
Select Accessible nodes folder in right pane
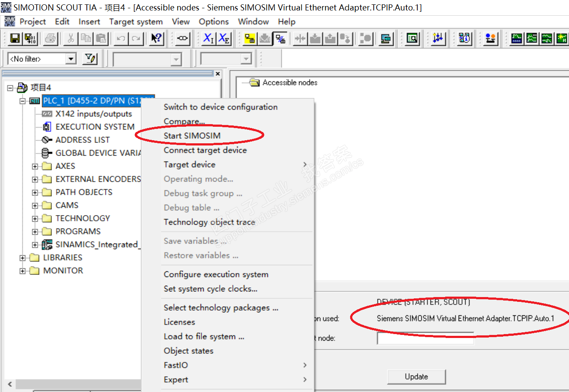tap(290, 82)
